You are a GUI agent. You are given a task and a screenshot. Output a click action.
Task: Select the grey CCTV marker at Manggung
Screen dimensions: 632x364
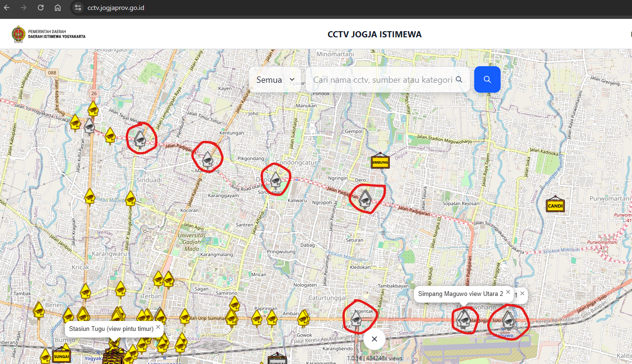tap(207, 160)
